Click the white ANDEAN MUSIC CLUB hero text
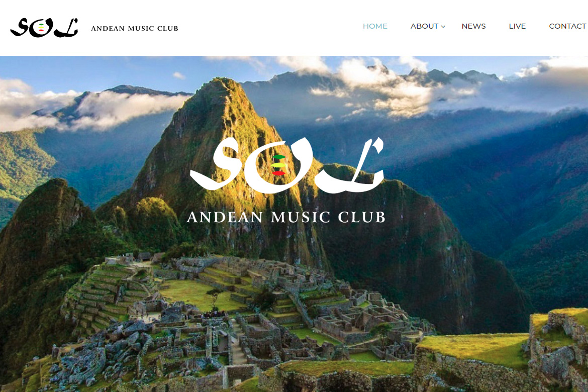 point(286,217)
